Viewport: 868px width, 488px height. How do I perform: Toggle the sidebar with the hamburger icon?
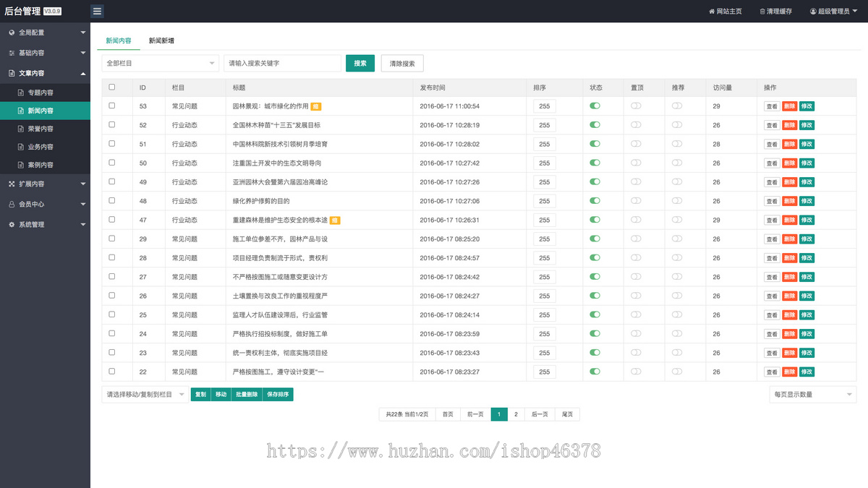(98, 11)
